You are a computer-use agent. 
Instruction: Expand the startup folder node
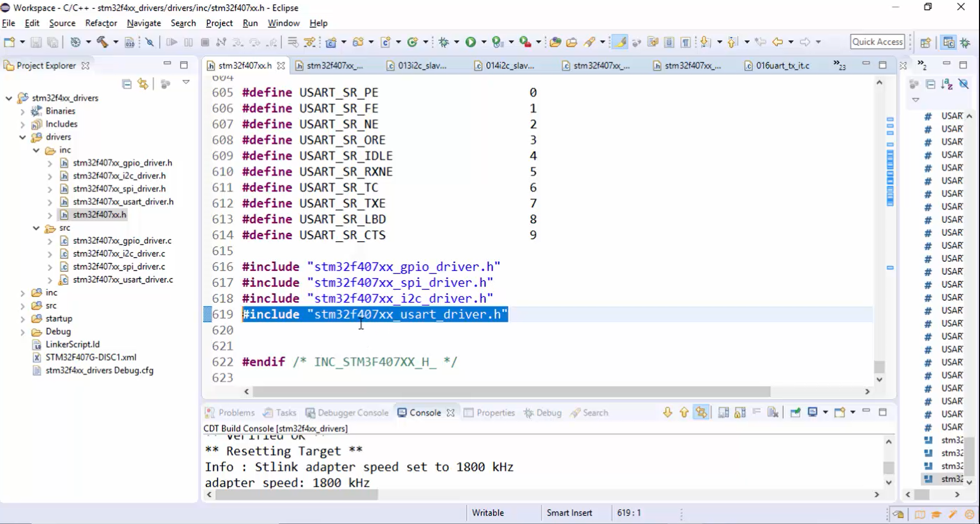point(23,319)
